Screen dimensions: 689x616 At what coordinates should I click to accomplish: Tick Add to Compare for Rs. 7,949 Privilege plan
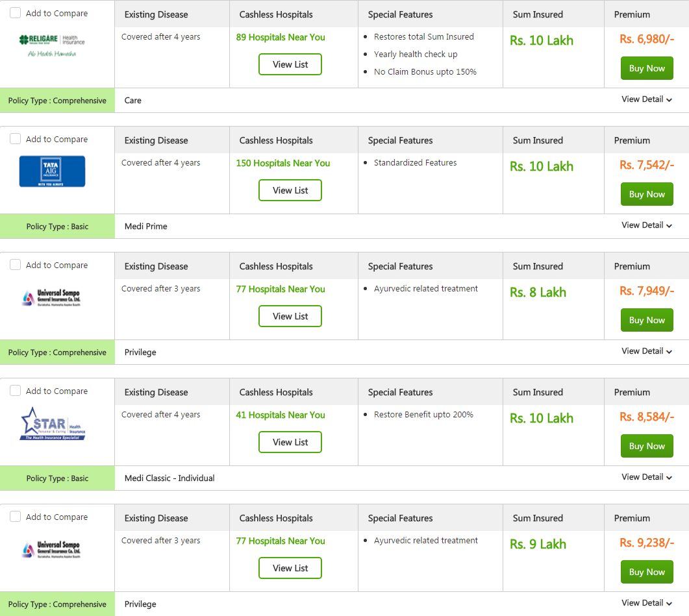(x=16, y=265)
